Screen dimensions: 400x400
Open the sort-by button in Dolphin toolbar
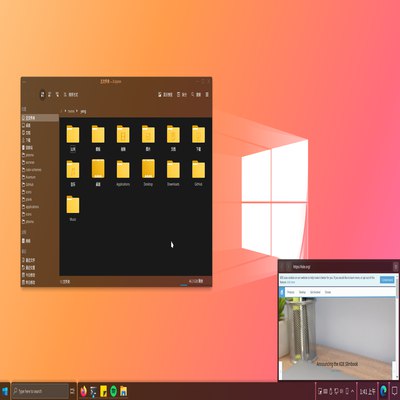(71, 95)
